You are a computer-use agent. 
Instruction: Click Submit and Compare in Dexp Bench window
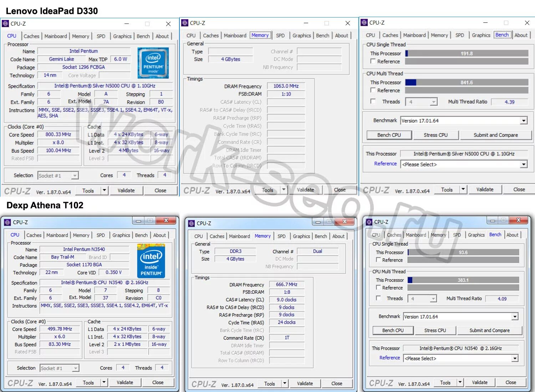(489, 330)
